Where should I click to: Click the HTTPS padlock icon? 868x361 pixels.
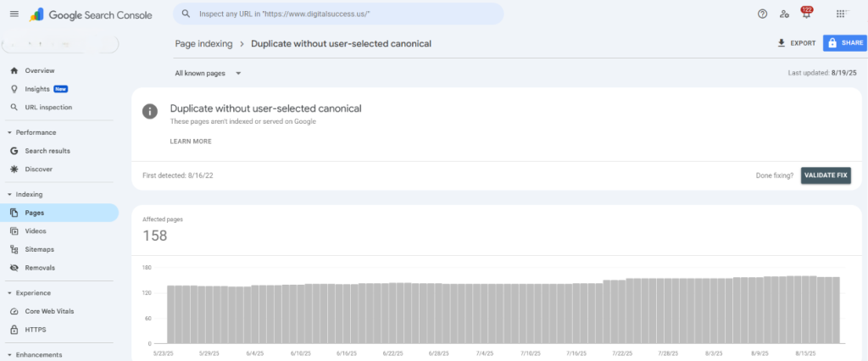coord(14,330)
